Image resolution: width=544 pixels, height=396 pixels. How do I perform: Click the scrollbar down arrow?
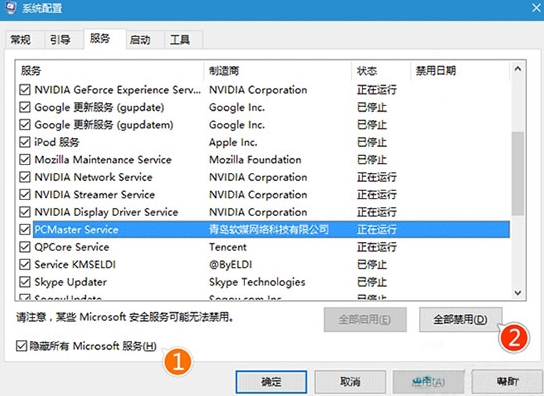click(x=518, y=293)
